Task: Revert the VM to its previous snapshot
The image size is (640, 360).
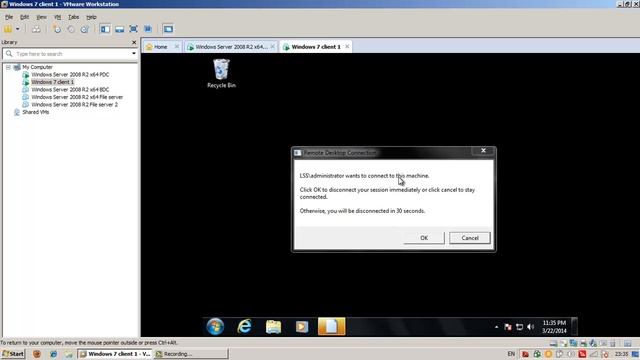Action: point(71,29)
